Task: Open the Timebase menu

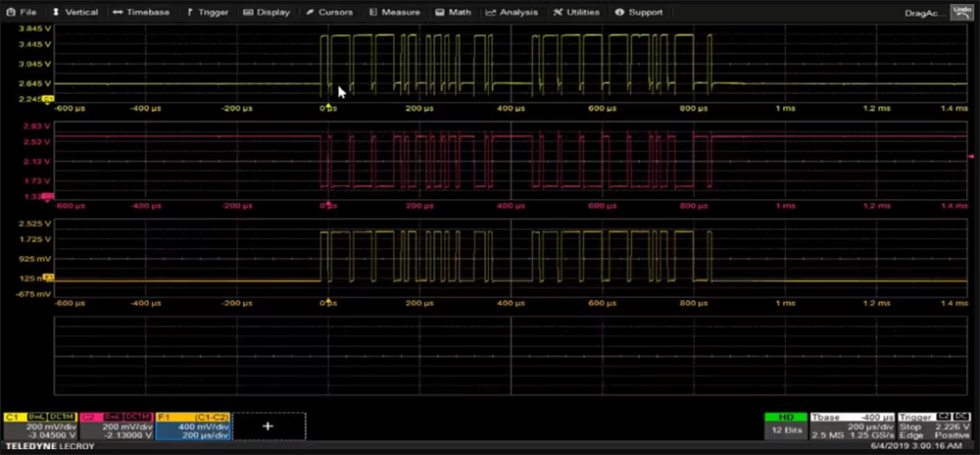Action: pyautogui.click(x=141, y=12)
